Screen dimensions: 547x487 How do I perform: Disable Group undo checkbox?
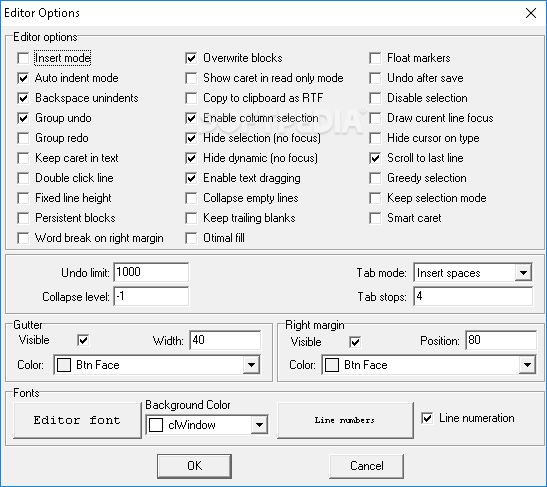click(x=23, y=118)
